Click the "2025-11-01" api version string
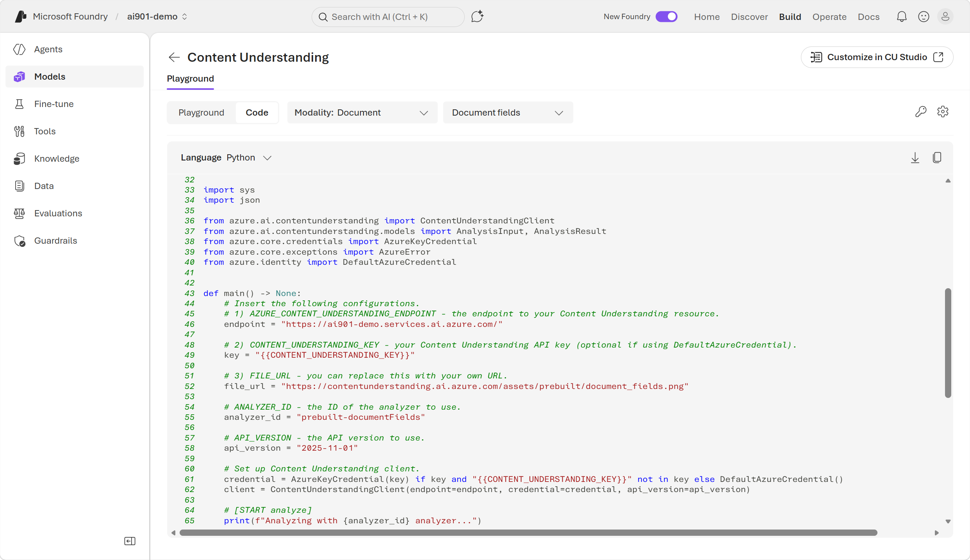The width and height of the screenshot is (970, 560). (x=327, y=448)
